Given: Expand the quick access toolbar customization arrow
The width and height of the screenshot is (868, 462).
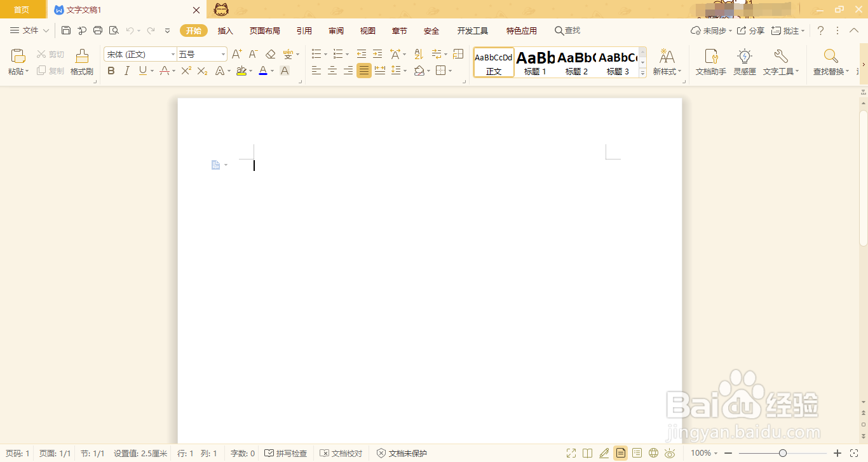Looking at the screenshot, I should tap(167, 31).
